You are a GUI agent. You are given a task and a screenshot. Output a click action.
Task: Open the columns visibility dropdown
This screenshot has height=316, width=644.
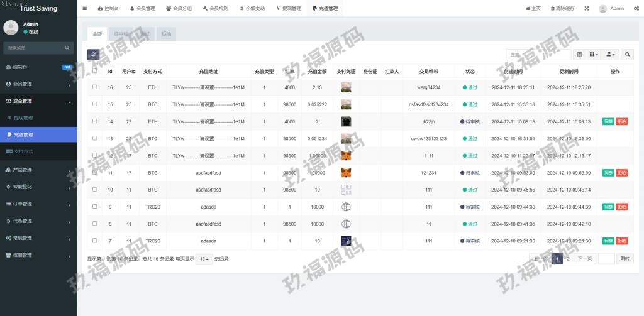point(594,55)
